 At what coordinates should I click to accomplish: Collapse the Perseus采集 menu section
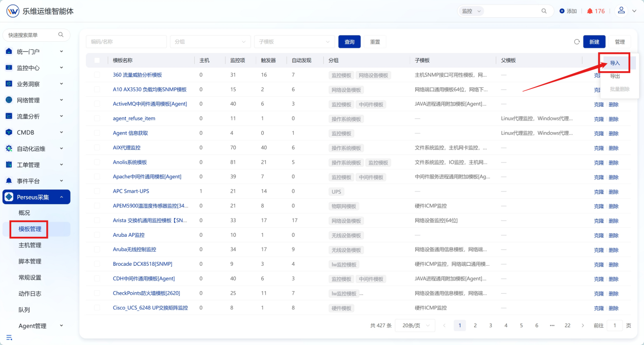click(37, 197)
